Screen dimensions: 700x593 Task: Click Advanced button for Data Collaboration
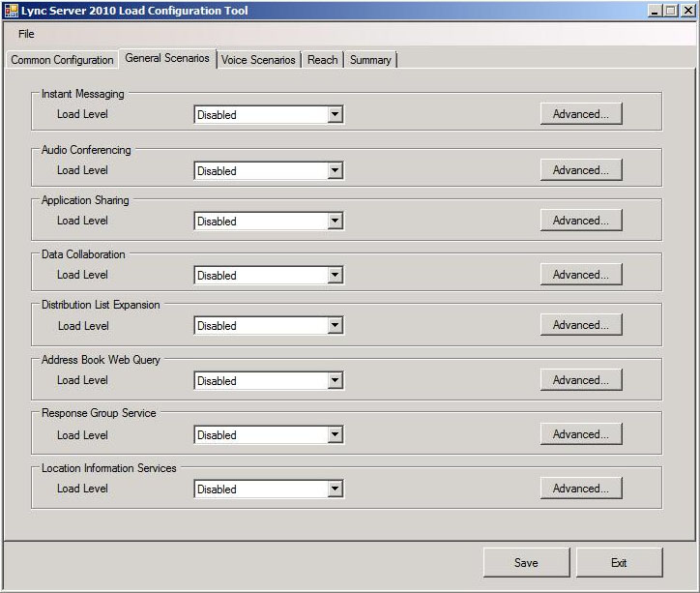(581, 275)
